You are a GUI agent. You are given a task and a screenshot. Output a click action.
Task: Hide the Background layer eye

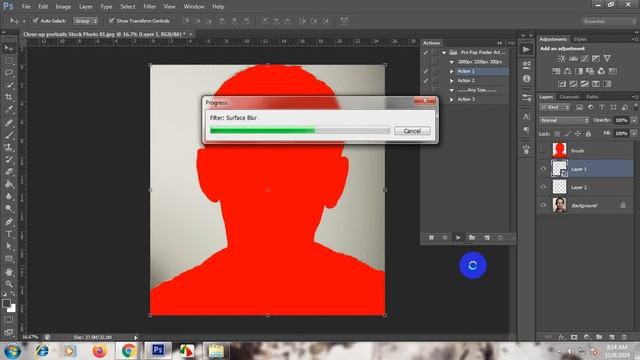[543, 205]
